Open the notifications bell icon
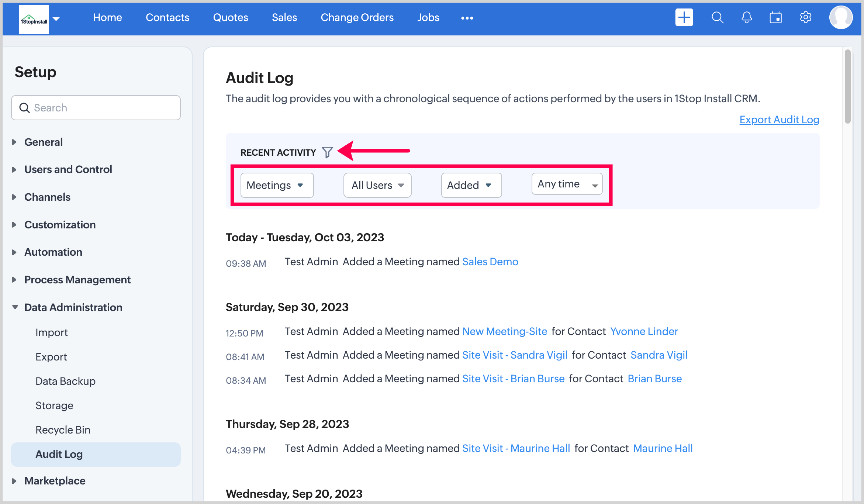 coord(747,17)
